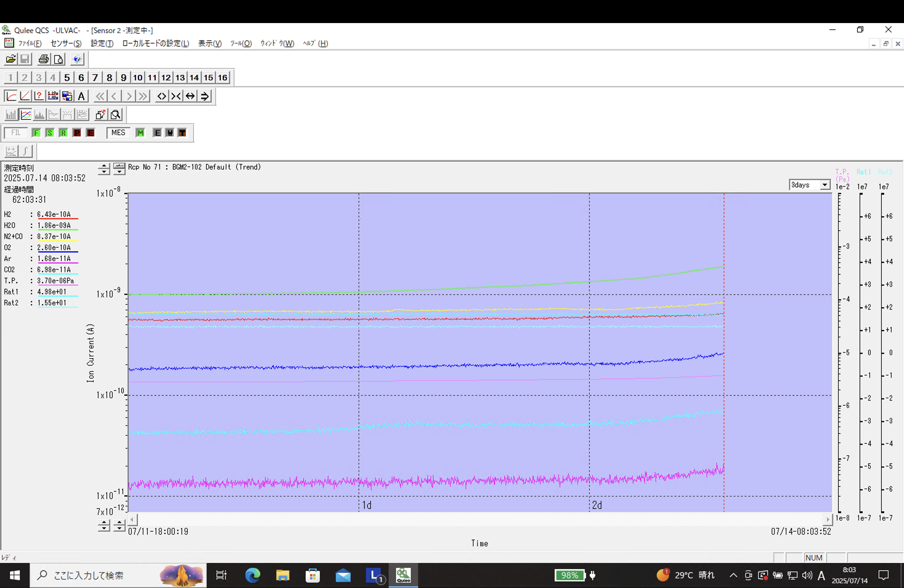904x588 pixels.
Task: Click the letter A annotation icon
Action: click(81, 96)
